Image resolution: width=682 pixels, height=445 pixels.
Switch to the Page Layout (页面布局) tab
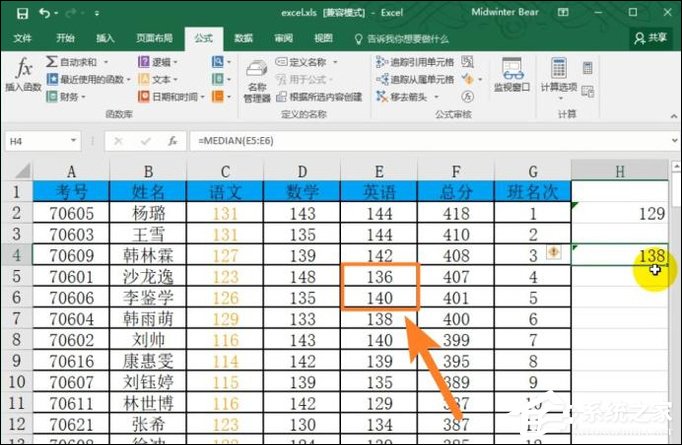click(x=154, y=38)
